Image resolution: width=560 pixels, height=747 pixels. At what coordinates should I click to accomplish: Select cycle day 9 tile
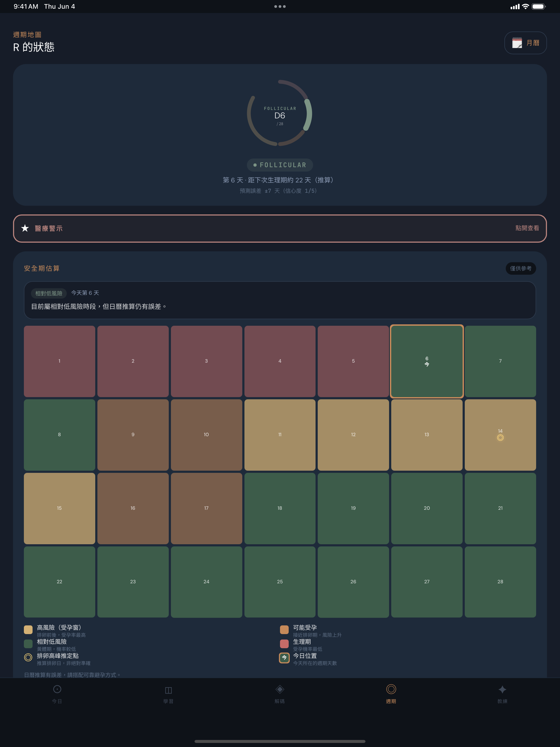pos(133,435)
